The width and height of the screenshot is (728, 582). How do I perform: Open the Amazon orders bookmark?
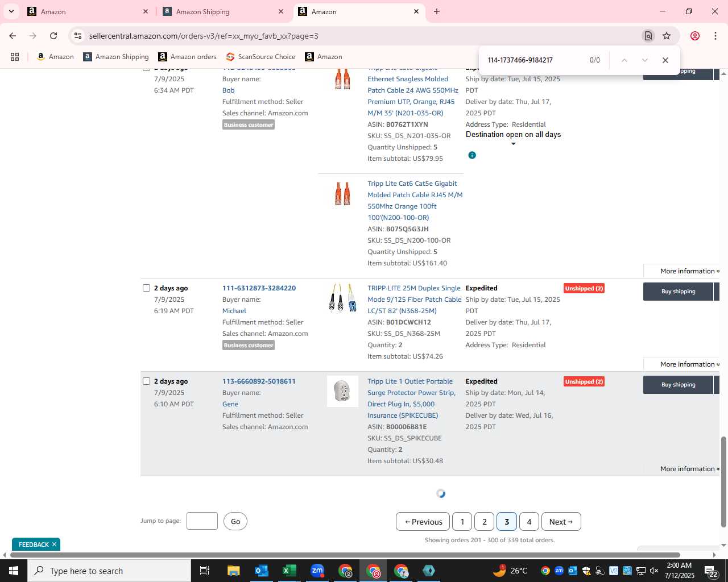click(187, 57)
